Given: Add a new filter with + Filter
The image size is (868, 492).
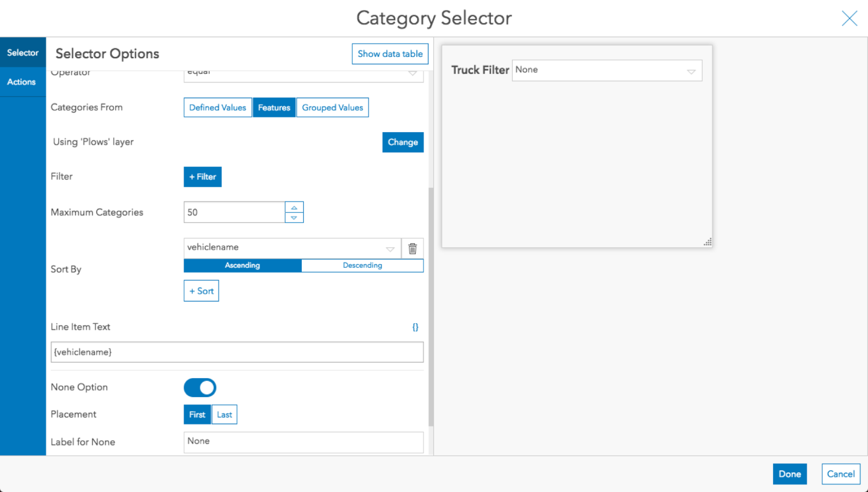Looking at the screenshot, I should coord(202,177).
